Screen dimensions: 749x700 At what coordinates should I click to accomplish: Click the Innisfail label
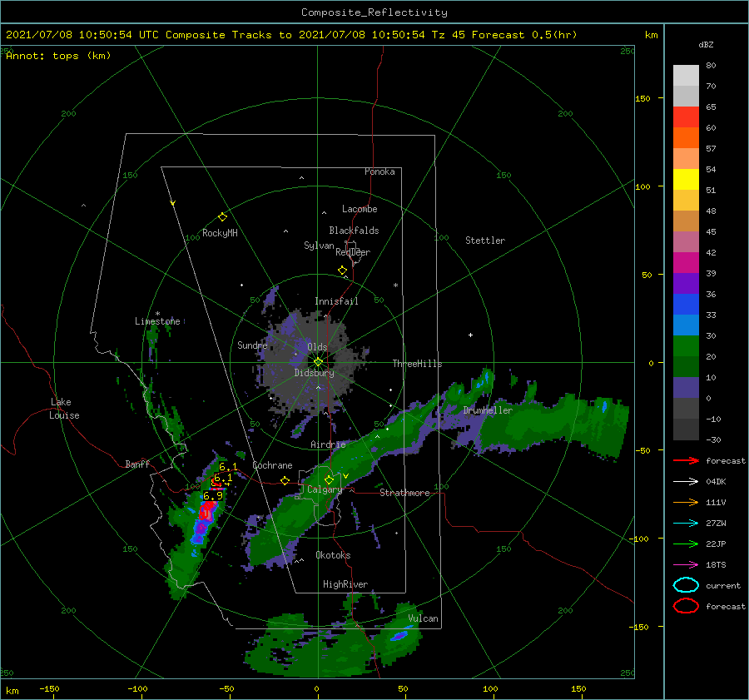(x=336, y=301)
